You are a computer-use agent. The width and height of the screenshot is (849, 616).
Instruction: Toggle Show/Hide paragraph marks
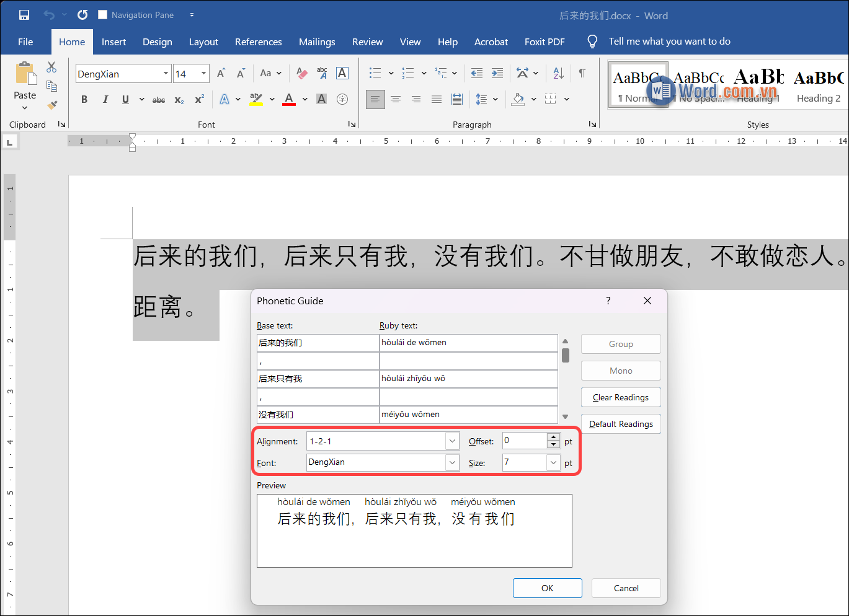[x=582, y=73]
